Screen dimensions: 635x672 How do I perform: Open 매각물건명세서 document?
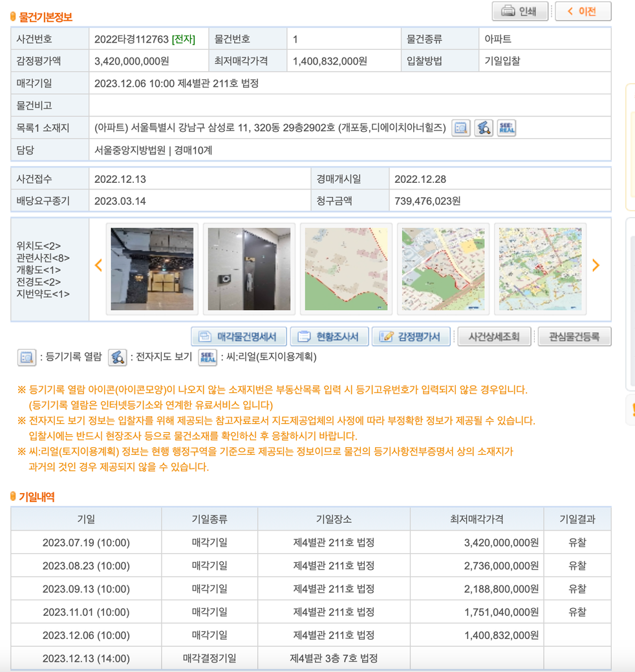click(x=239, y=337)
